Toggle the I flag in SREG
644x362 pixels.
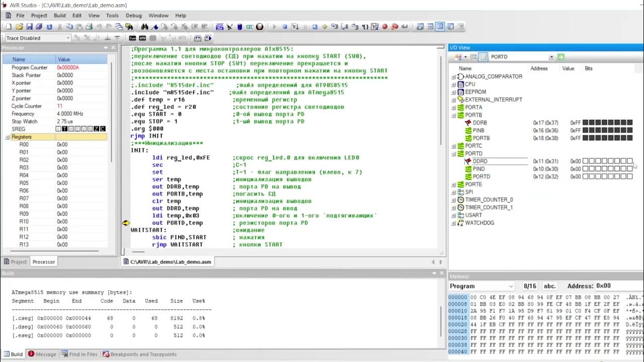click(58, 129)
